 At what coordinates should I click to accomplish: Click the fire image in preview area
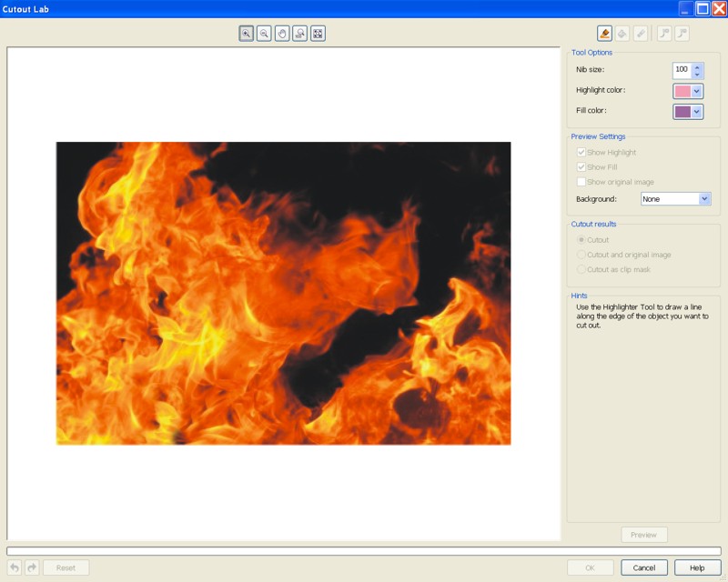click(284, 294)
